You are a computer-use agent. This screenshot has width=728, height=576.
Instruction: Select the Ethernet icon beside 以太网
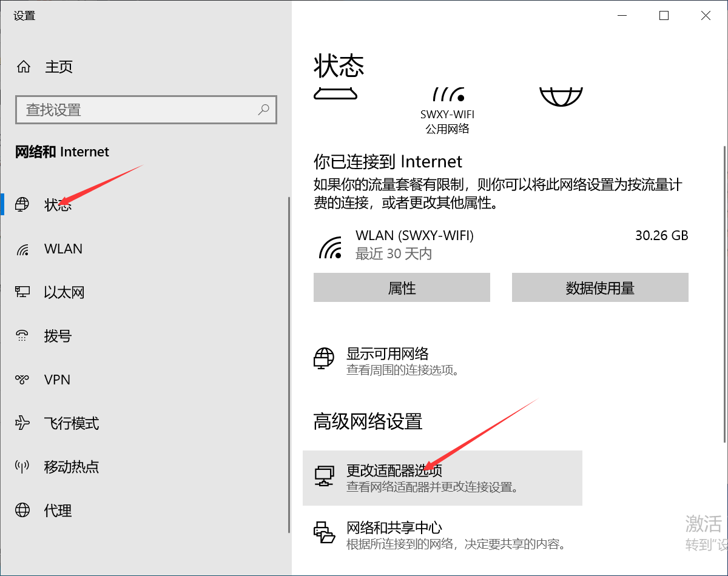pyautogui.click(x=22, y=292)
